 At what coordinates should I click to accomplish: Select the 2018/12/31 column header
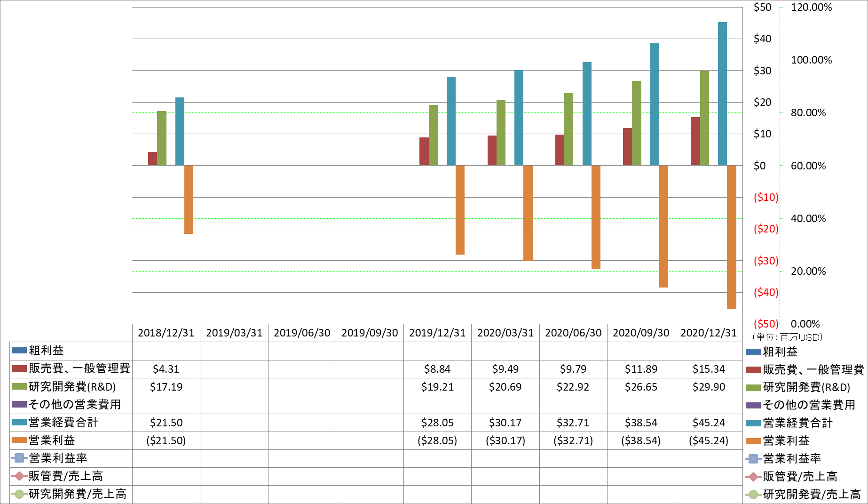coord(166,333)
